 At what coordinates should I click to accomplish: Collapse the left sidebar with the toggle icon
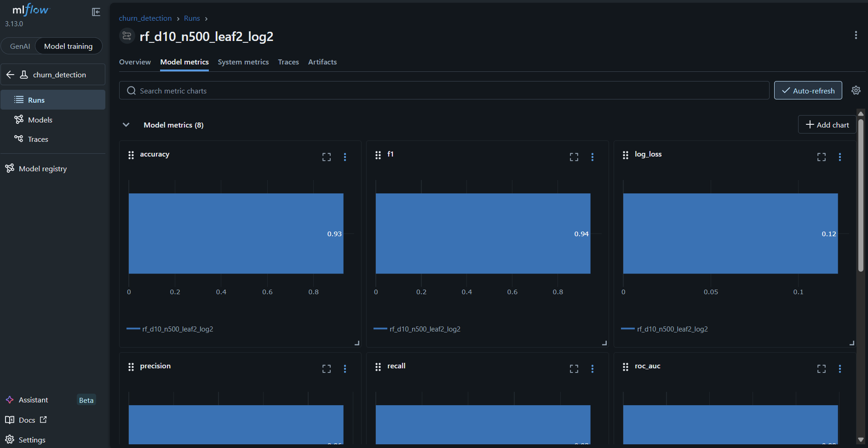[x=96, y=12]
